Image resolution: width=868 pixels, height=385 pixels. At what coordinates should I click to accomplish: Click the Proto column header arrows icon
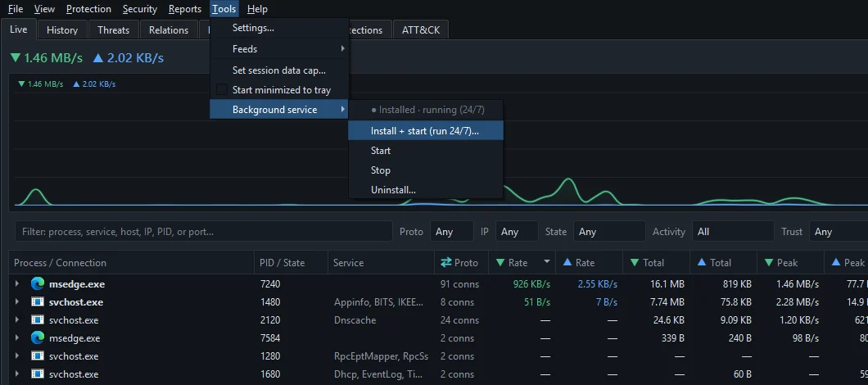pyautogui.click(x=445, y=263)
